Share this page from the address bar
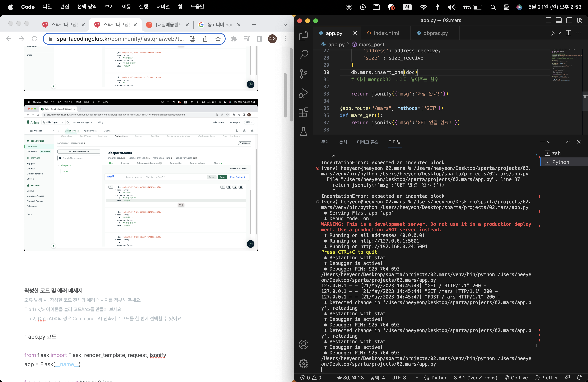 (205, 39)
